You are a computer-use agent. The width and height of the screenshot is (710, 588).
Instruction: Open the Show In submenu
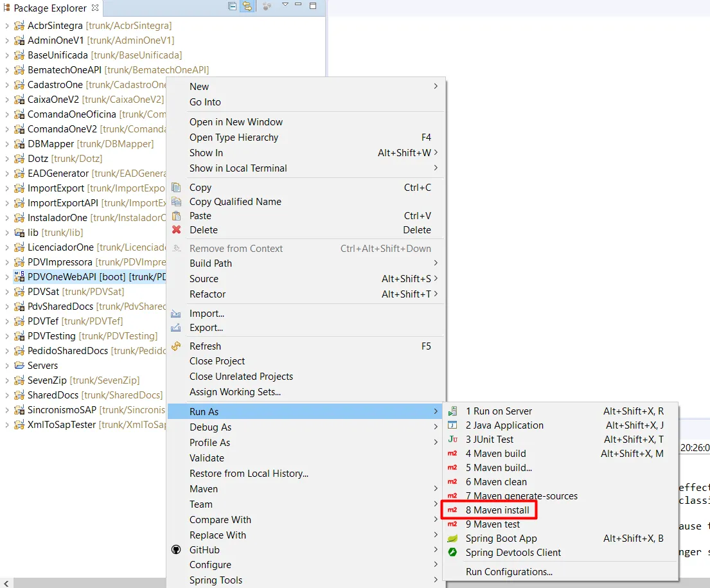click(306, 153)
